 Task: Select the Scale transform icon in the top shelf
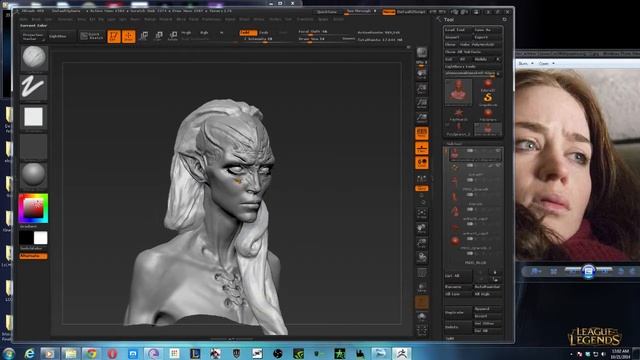pos(158,36)
